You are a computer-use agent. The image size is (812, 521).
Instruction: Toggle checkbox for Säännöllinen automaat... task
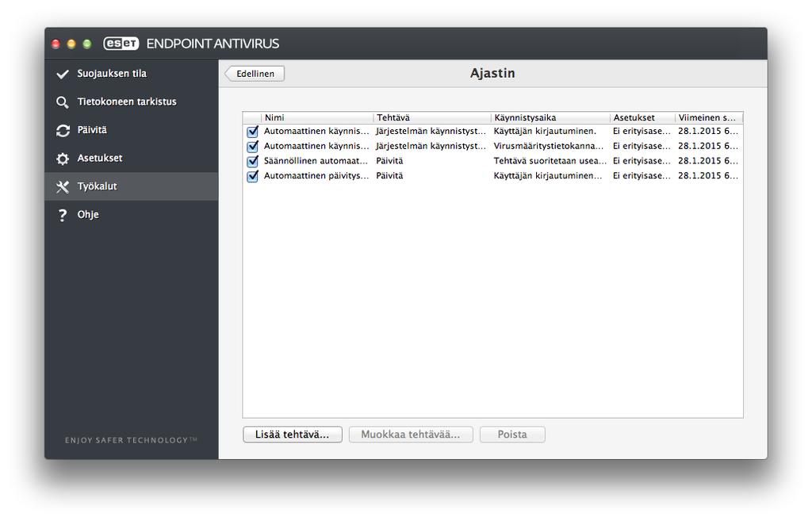pos(252,162)
